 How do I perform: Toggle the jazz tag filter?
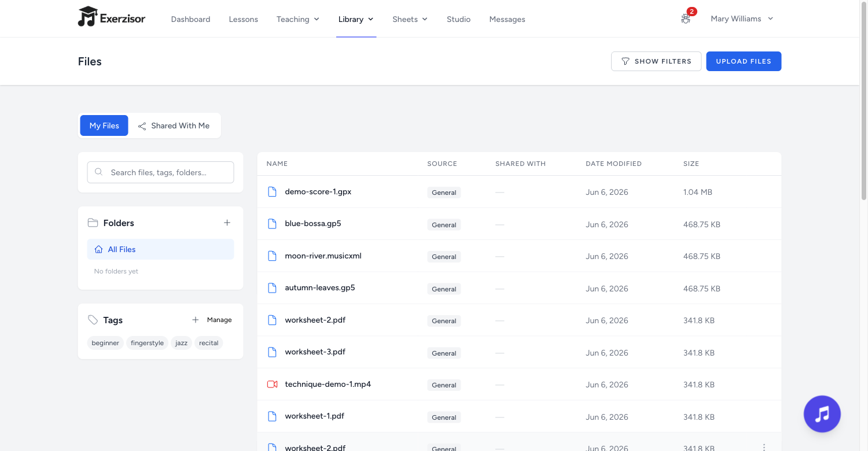tap(182, 343)
